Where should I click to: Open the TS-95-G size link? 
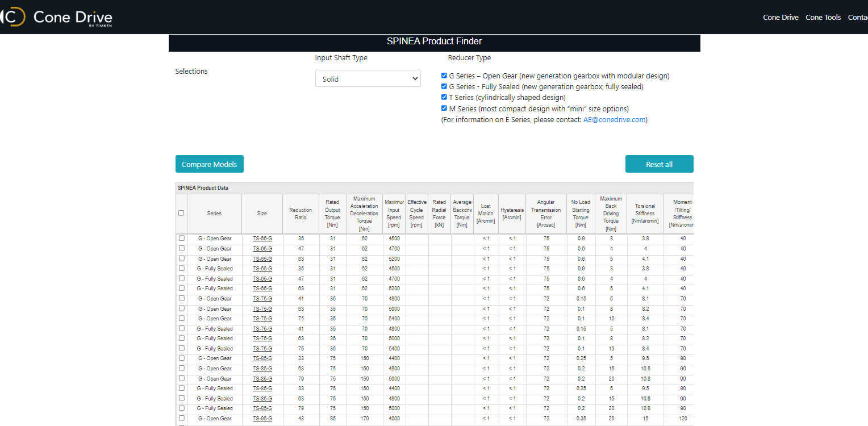pyautogui.click(x=262, y=419)
